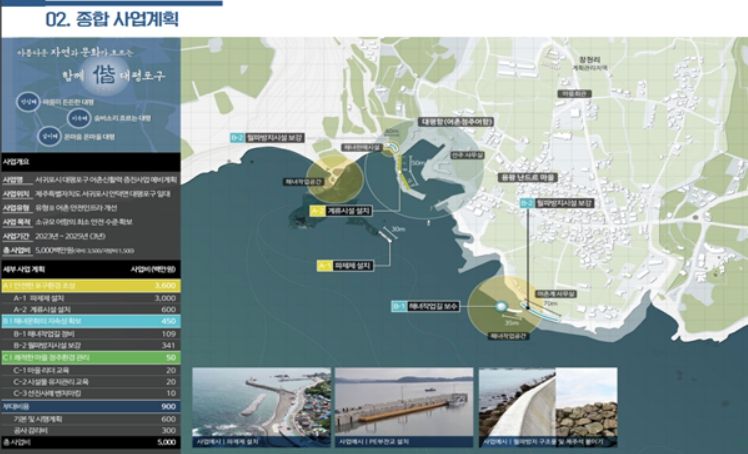Select the 'A-1 파제제 설치' row with 3,000
This screenshot has height=454, width=748.
point(91,298)
